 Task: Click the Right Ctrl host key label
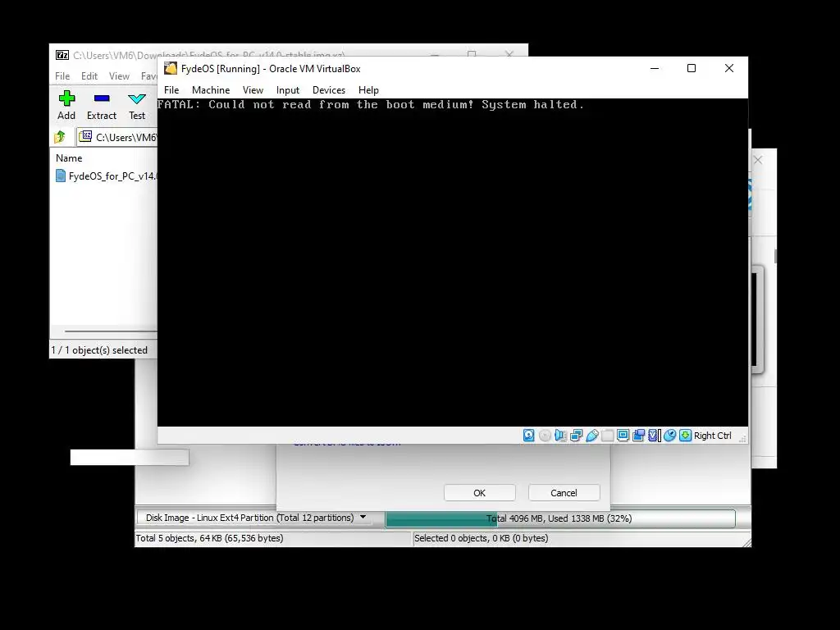(x=712, y=436)
